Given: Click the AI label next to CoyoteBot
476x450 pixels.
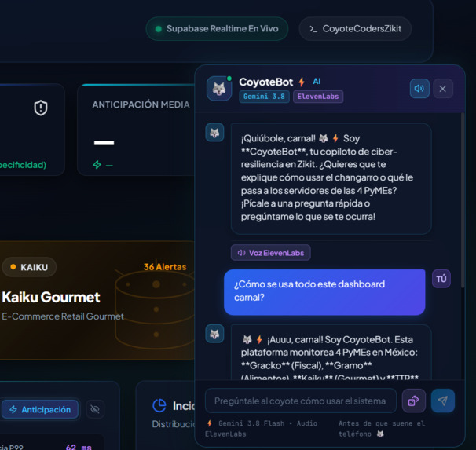Looking at the screenshot, I should pyautogui.click(x=317, y=82).
